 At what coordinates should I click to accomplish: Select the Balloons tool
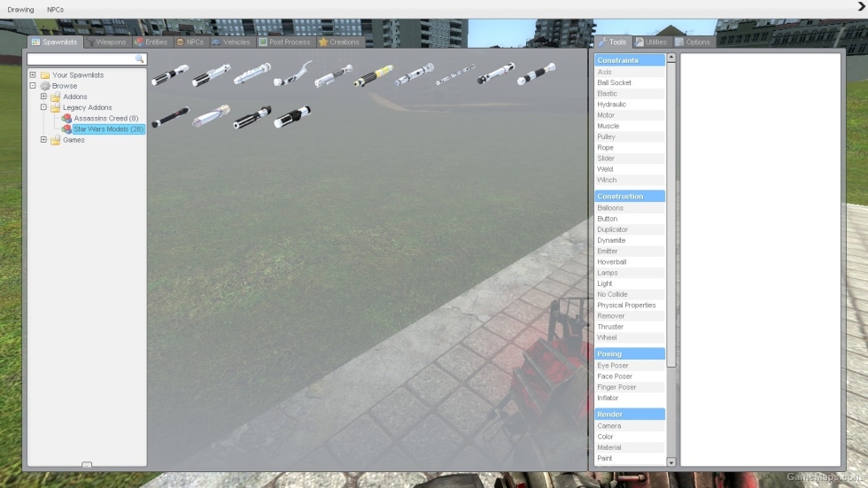point(630,207)
